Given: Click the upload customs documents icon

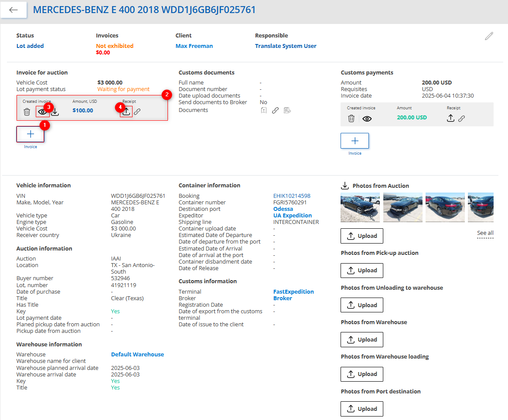Looking at the screenshot, I should (264, 110).
